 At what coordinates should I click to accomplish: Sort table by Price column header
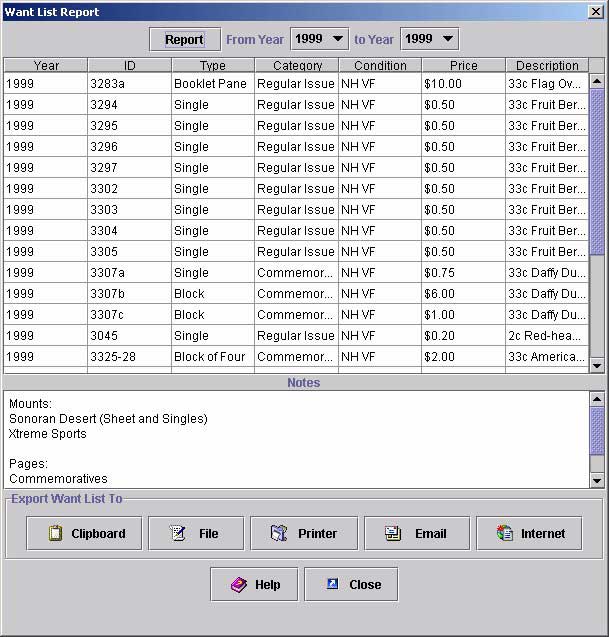click(463, 65)
